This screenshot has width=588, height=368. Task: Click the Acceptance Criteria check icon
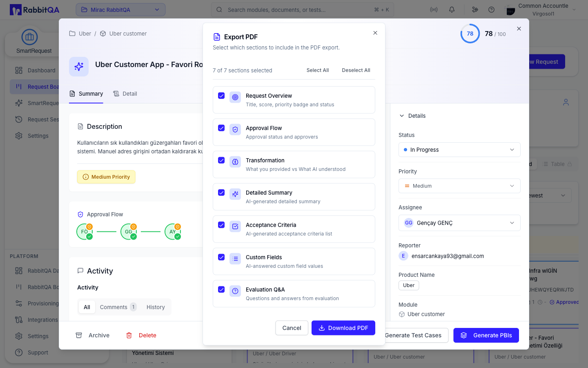click(235, 227)
